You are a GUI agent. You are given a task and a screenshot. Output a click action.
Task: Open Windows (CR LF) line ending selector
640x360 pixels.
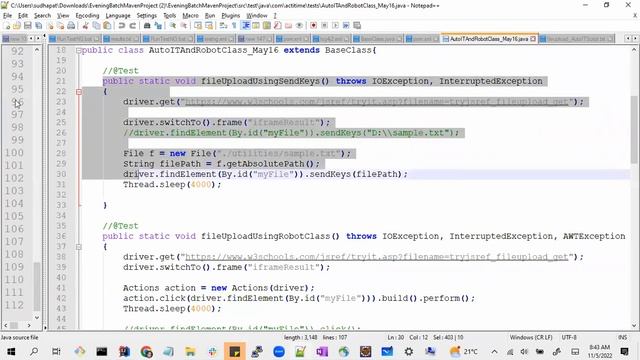point(531,337)
